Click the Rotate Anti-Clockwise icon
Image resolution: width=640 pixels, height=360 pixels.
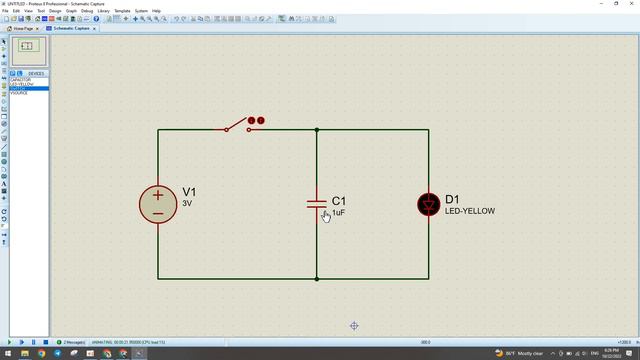click(4, 219)
